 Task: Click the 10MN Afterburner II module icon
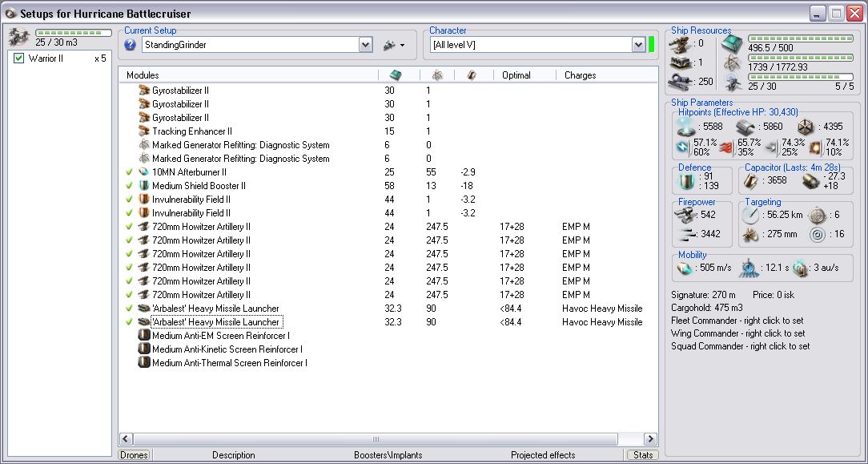click(x=144, y=172)
